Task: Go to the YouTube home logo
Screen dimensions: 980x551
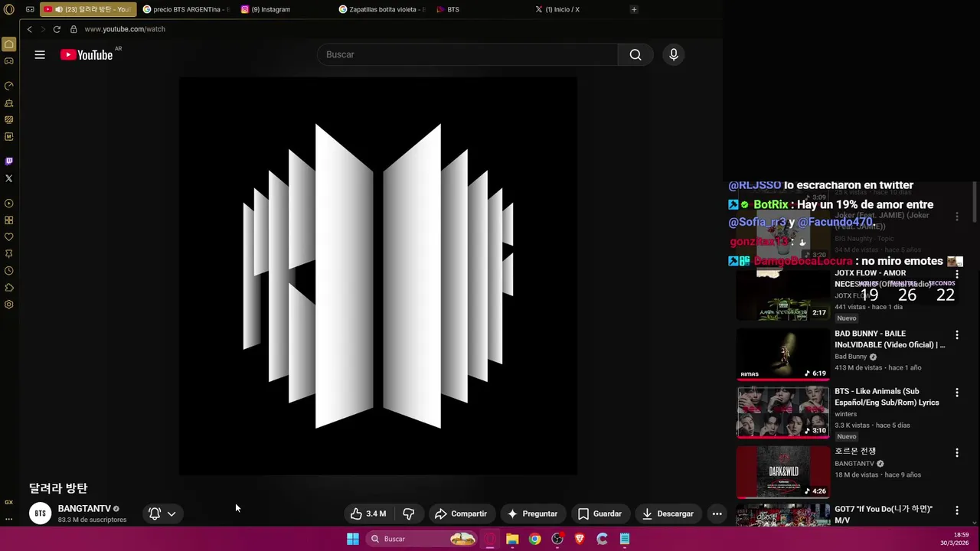Action: tap(87, 54)
